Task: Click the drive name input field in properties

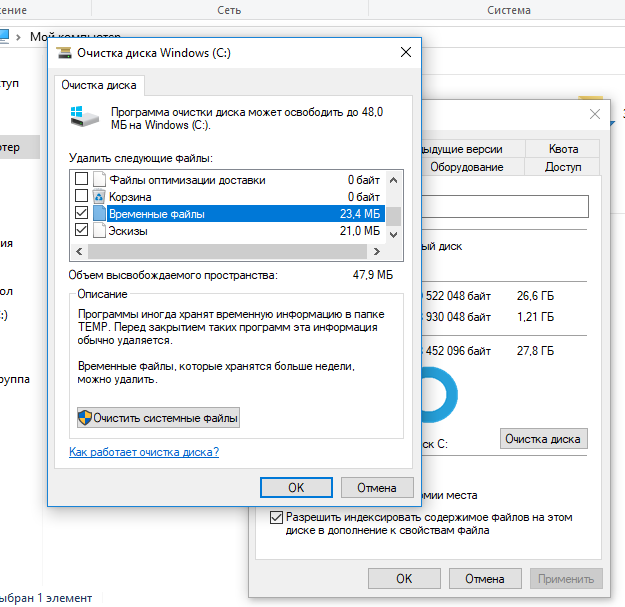Action: point(505,206)
